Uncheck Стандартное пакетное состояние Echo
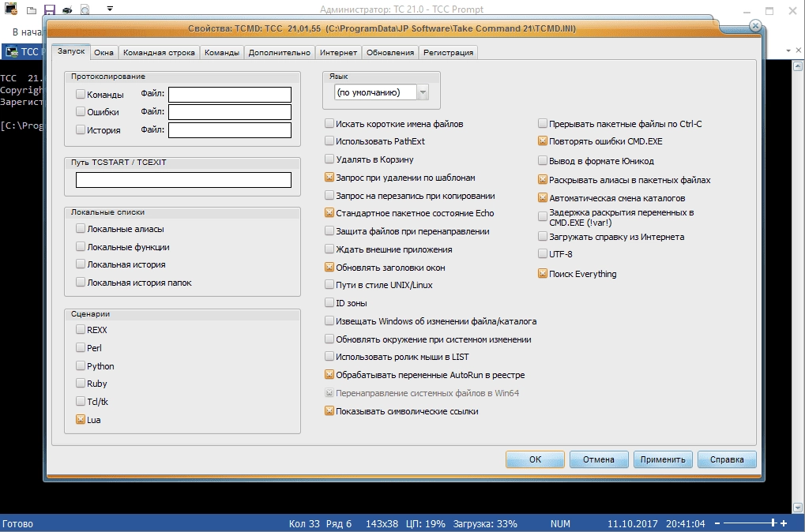Screen dimensions: 805x532 (329, 213)
